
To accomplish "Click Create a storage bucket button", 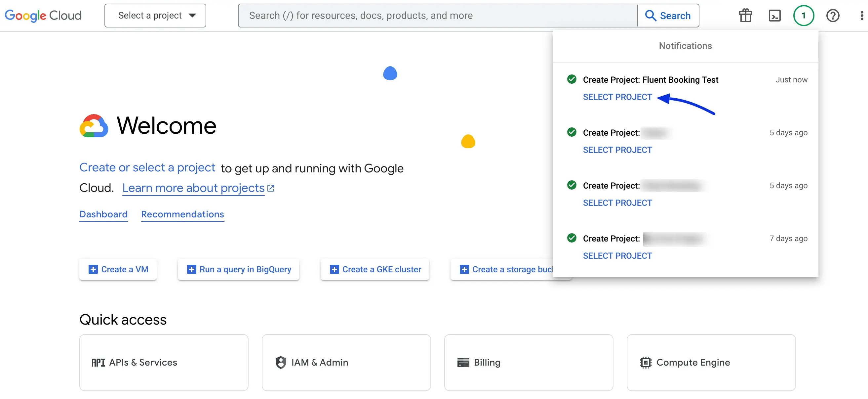I will (502, 270).
